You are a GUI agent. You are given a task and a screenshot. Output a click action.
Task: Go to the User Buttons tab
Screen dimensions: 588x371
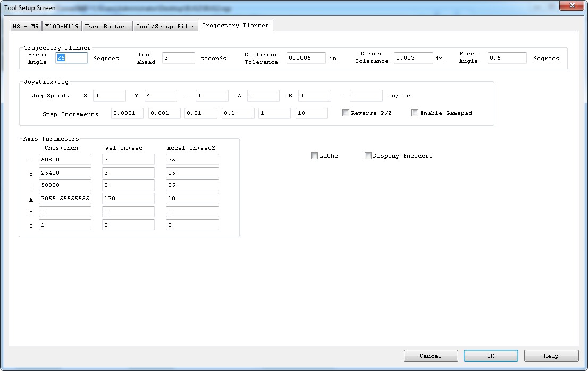107,26
